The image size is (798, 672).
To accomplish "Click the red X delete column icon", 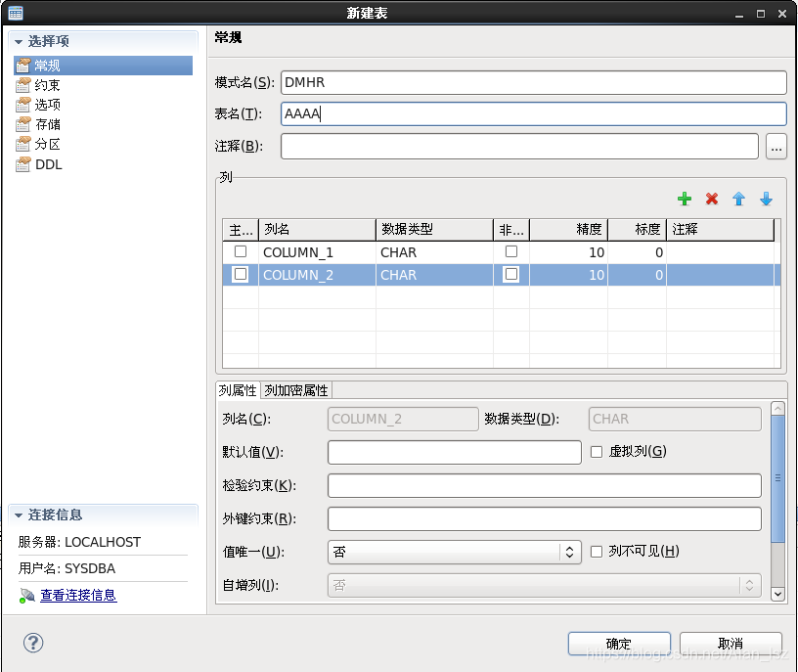I will click(x=712, y=199).
